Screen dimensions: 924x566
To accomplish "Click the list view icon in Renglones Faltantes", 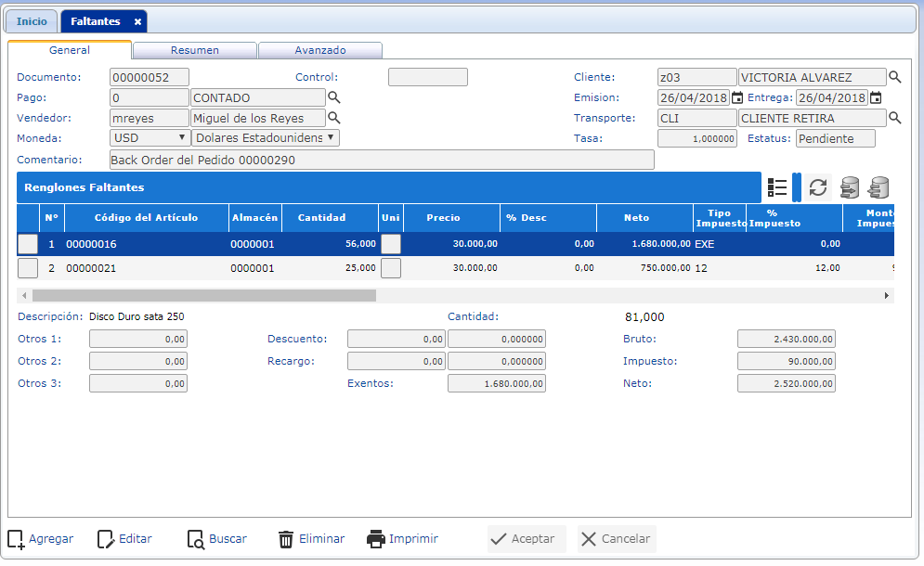I will click(777, 187).
